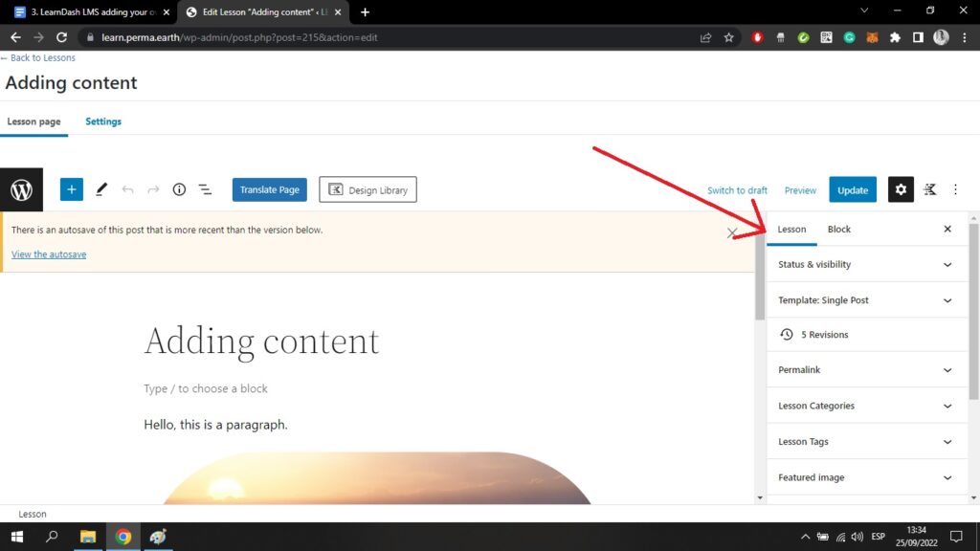This screenshot has height=551, width=980.
Task: Open File Explorer from the taskbar
Action: click(88, 537)
